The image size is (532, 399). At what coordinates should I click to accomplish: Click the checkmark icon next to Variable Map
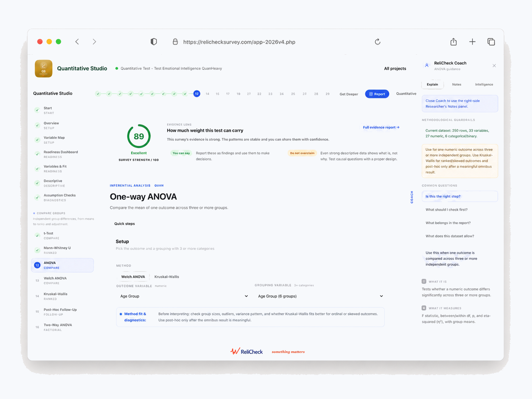click(37, 140)
